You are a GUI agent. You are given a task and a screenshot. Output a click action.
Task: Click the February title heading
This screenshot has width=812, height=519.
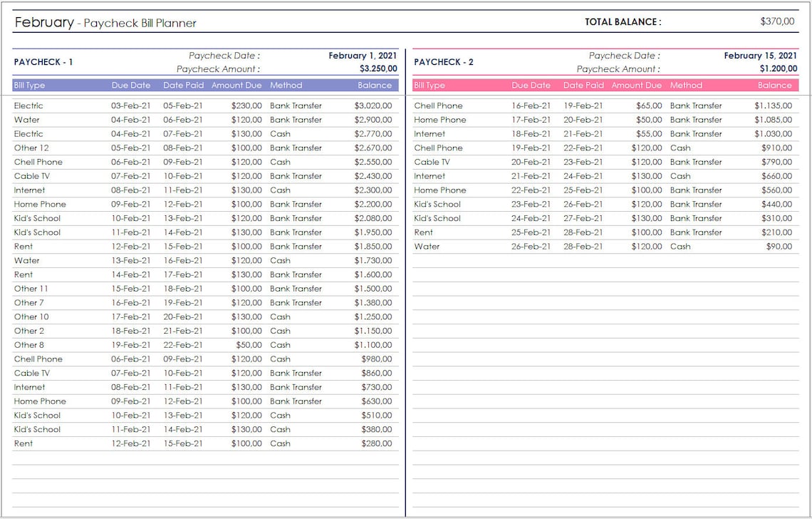pos(41,21)
